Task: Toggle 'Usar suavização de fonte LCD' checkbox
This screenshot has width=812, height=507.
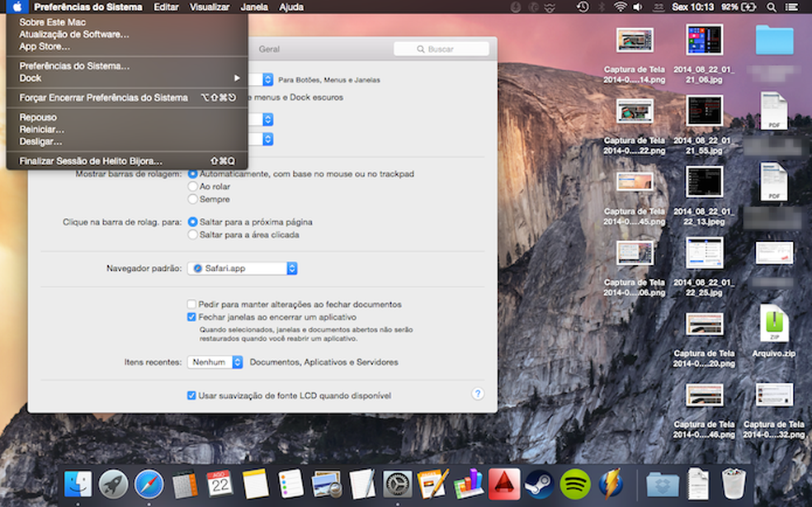Action: pos(191,396)
